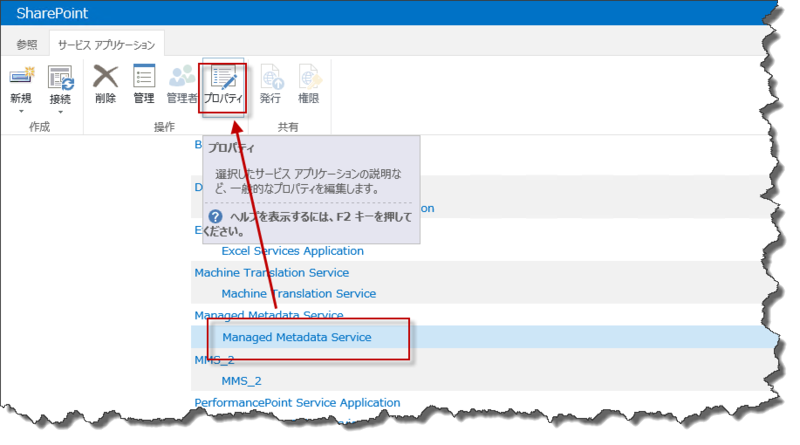This screenshot has height=445, width=800.
Task: Expand the 接続 dropdown arrow
Action: click(60, 112)
